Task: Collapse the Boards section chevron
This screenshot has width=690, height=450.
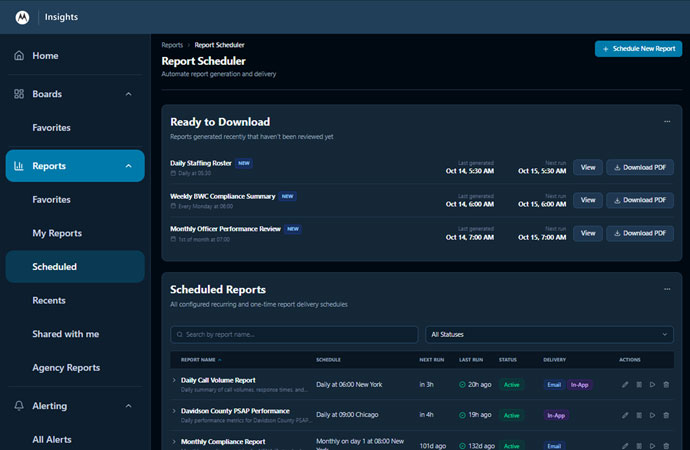Action: (x=128, y=94)
